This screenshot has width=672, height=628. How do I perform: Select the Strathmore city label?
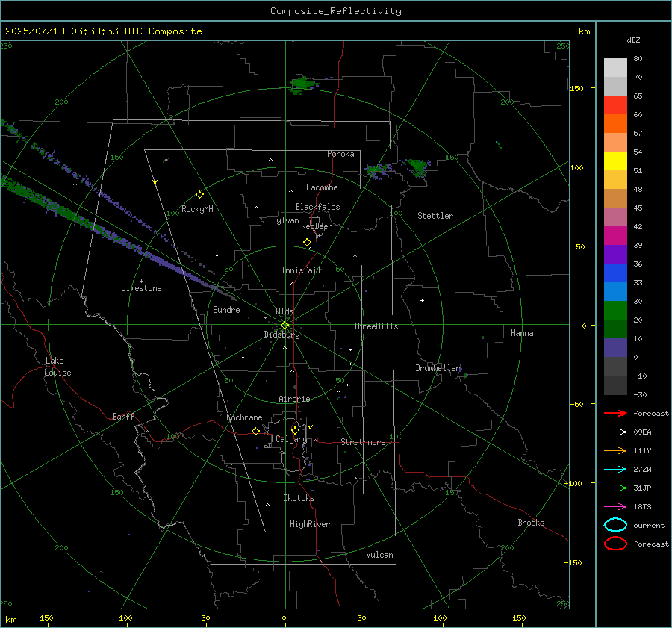click(363, 442)
